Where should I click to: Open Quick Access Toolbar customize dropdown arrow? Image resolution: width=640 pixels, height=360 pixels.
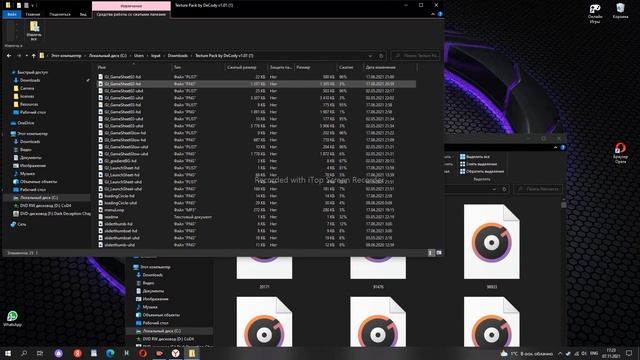coord(33,5)
